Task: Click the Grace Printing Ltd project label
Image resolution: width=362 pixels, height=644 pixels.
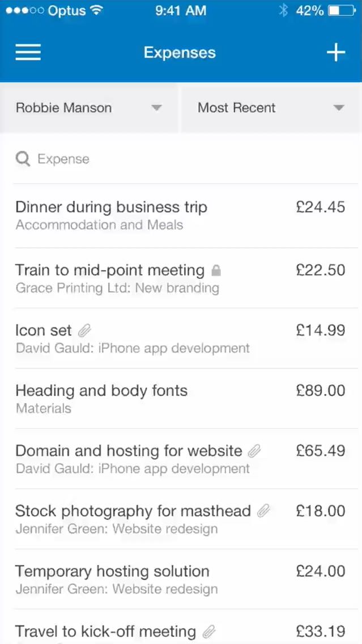Action: pyautogui.click(x=117, y=288)
